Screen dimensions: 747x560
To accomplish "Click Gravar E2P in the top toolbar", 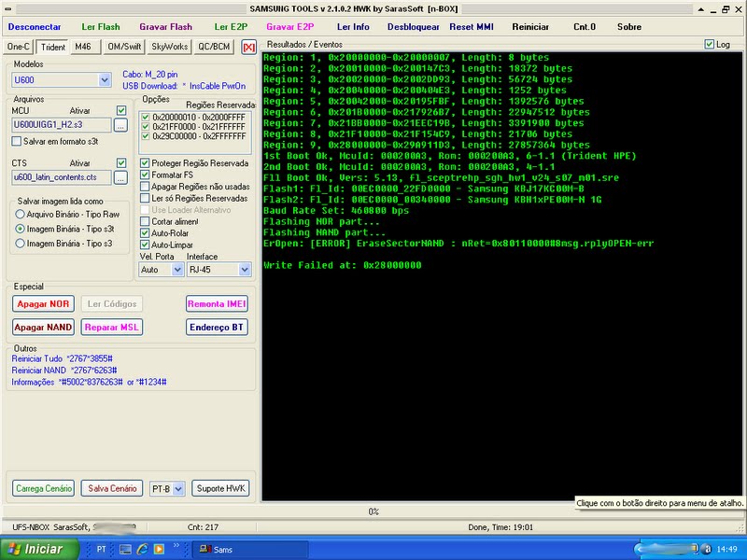I will point(290,27).
